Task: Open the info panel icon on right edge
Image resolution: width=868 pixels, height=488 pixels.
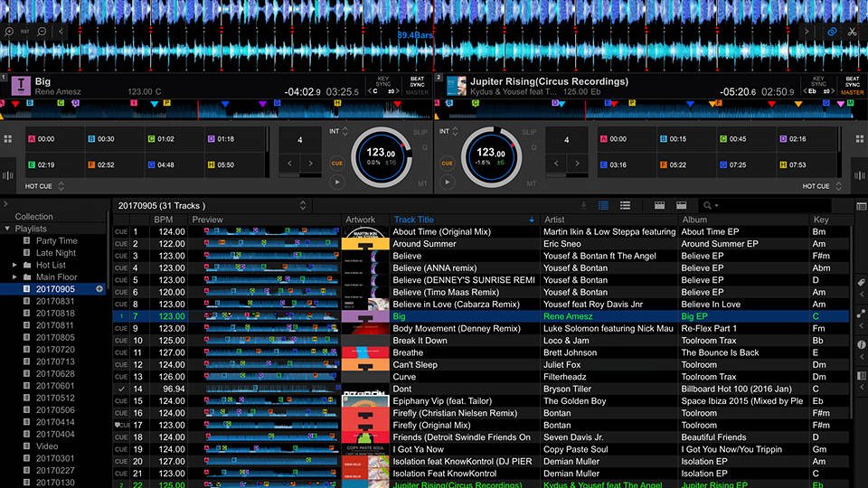Action: coord(862,344)
